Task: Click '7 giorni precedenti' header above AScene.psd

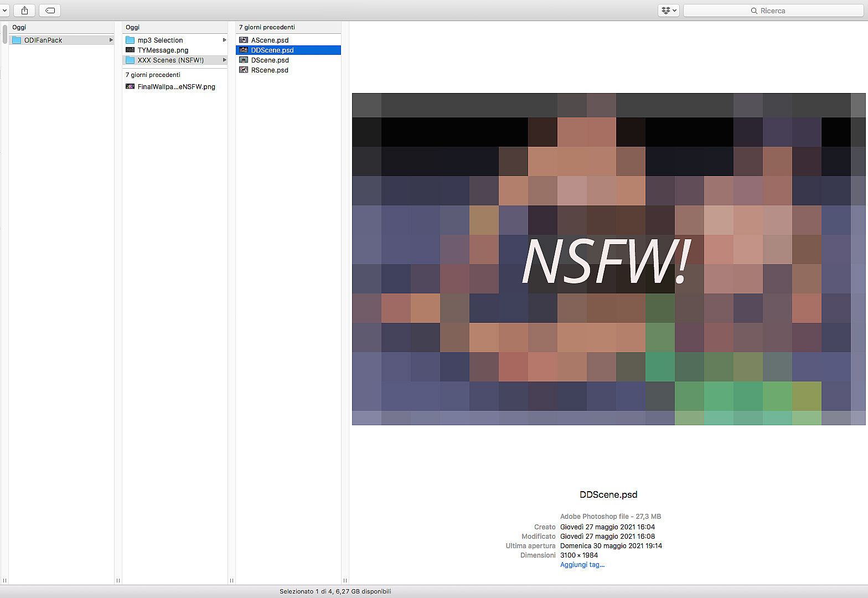Action: point(267,27)
